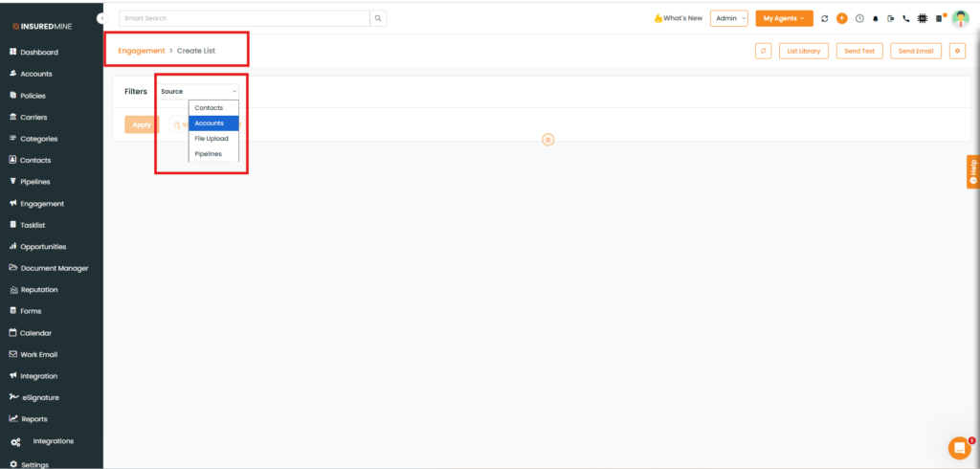This screenshot has height=469, width=980.
Task: Open the Source filter dropdown
Action: click(x=198, y=91)
